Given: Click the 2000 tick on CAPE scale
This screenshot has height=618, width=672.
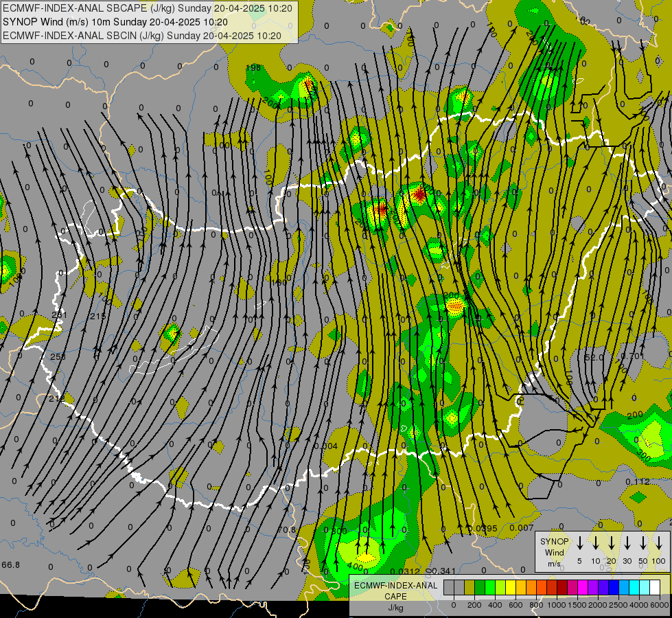Looking at the screenshot, I should (598, 605).
